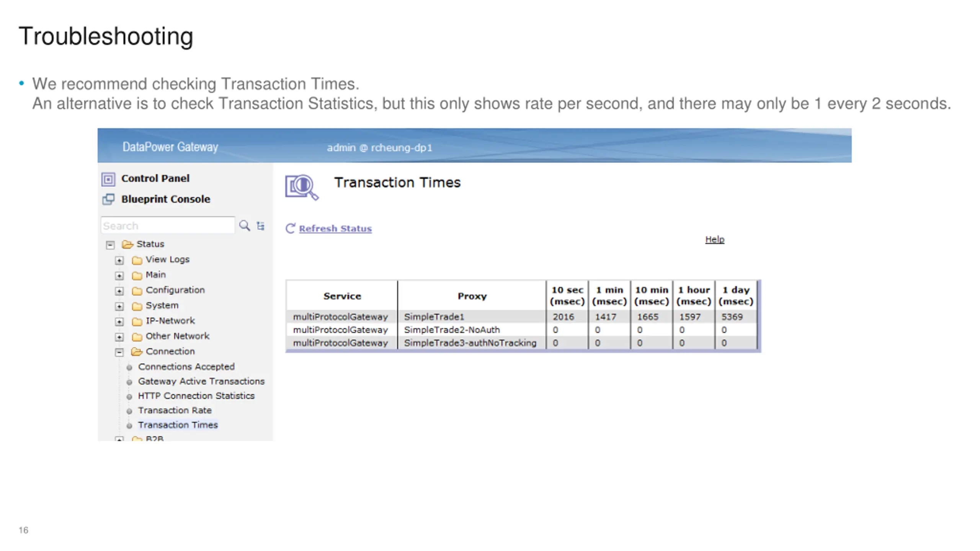Collapse the Status tree node
This screenshot has height=551, width=980.
pos(110,245)
